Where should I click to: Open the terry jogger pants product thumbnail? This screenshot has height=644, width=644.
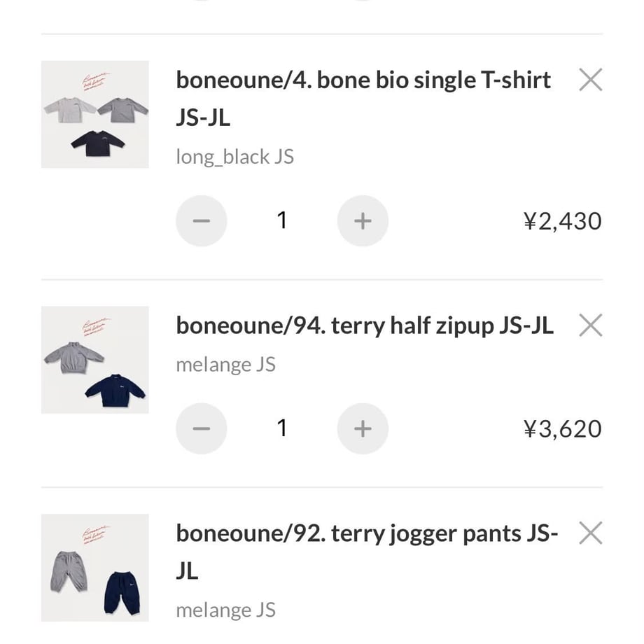pyautogui.click(x=95, y=568)
